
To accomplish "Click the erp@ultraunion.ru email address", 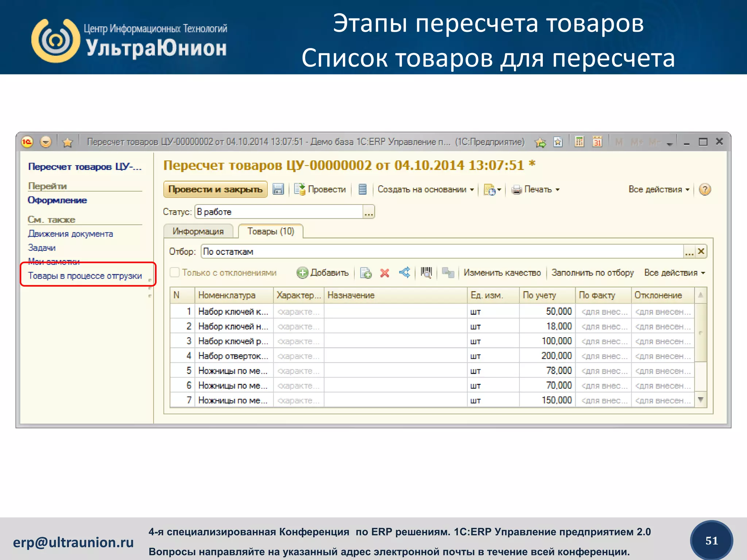I will 73,542.
